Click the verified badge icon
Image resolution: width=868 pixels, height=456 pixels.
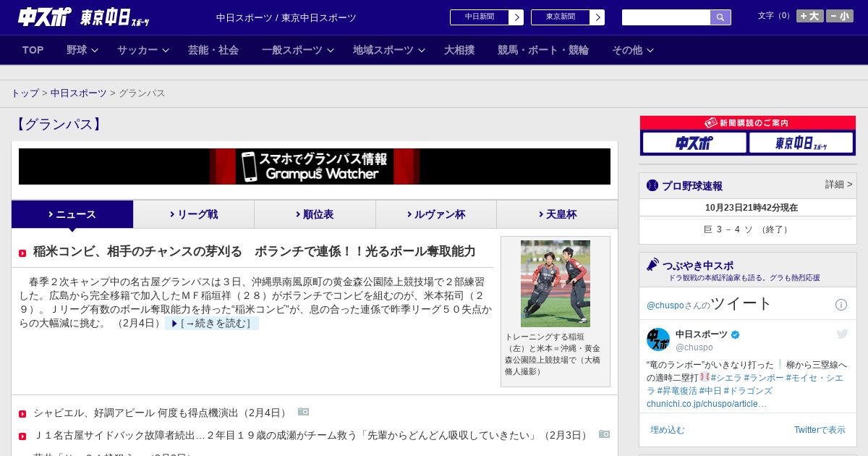(736, 334)
